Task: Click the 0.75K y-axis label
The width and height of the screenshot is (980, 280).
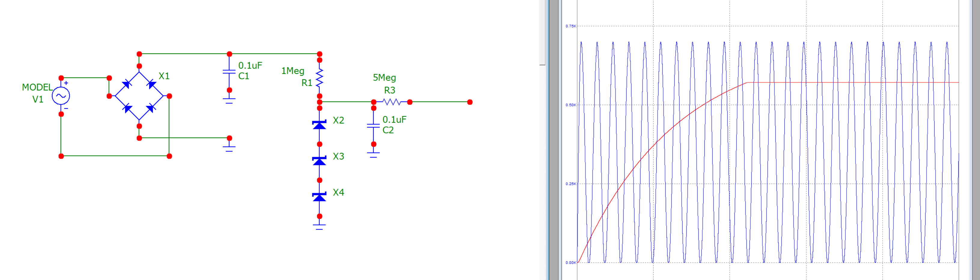Action: tap(571, 26)
